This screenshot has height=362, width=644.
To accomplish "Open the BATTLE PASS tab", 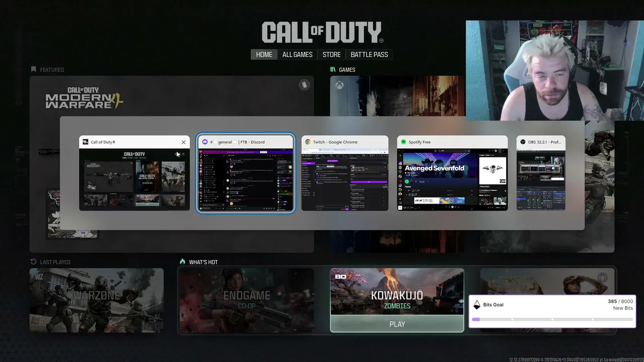I will click(x=369, y=54).
